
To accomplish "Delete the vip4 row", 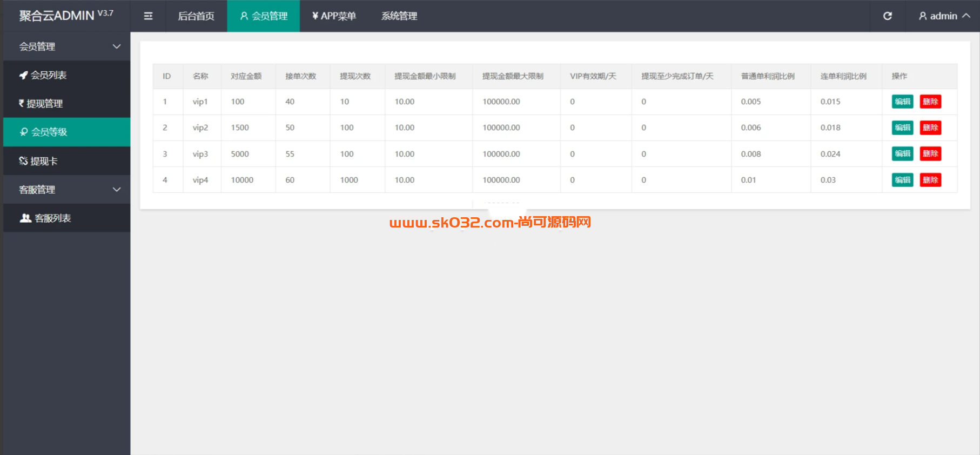I will [930, 180].
